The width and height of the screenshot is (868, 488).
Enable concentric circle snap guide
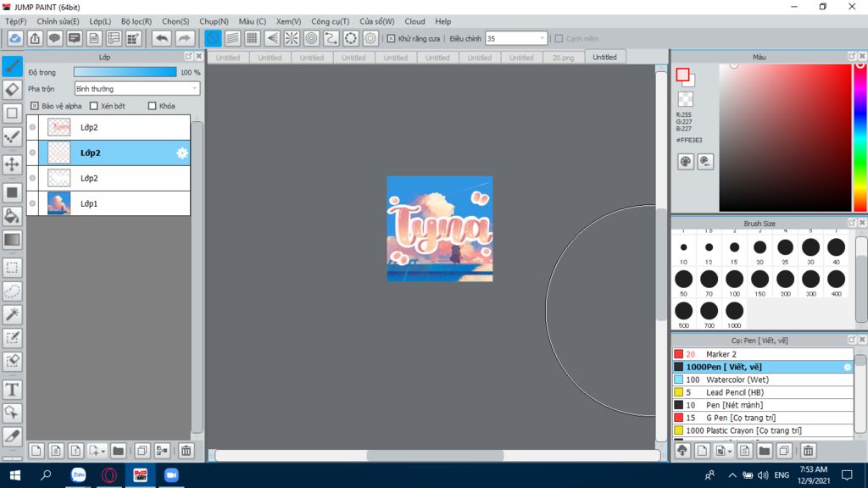pyautogui.click(x=312, y=38)
